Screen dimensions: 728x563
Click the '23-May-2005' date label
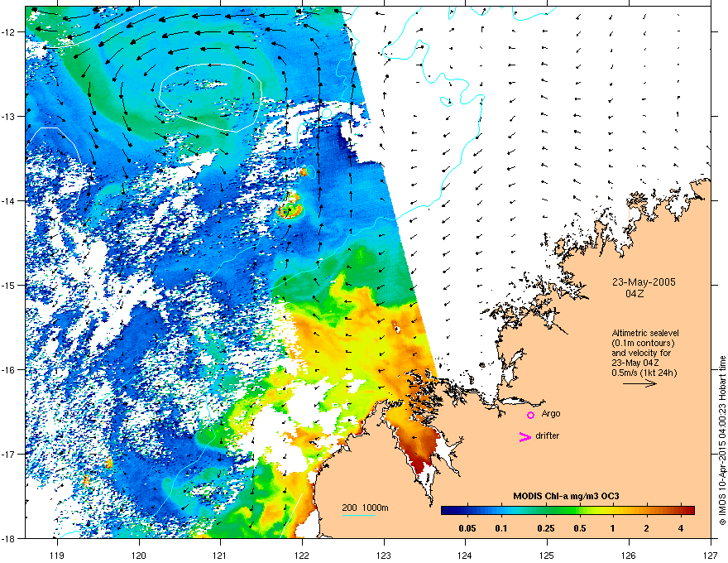pos(644,282)
